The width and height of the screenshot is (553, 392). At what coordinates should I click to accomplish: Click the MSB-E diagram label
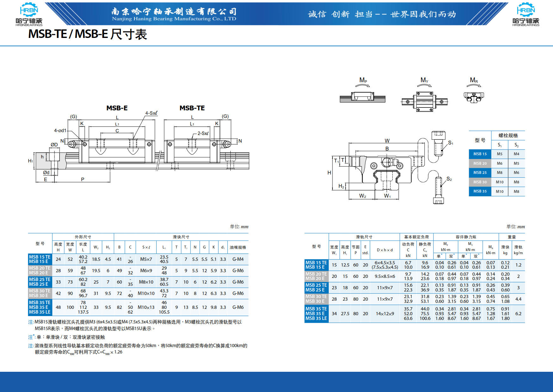pos(117,108)
